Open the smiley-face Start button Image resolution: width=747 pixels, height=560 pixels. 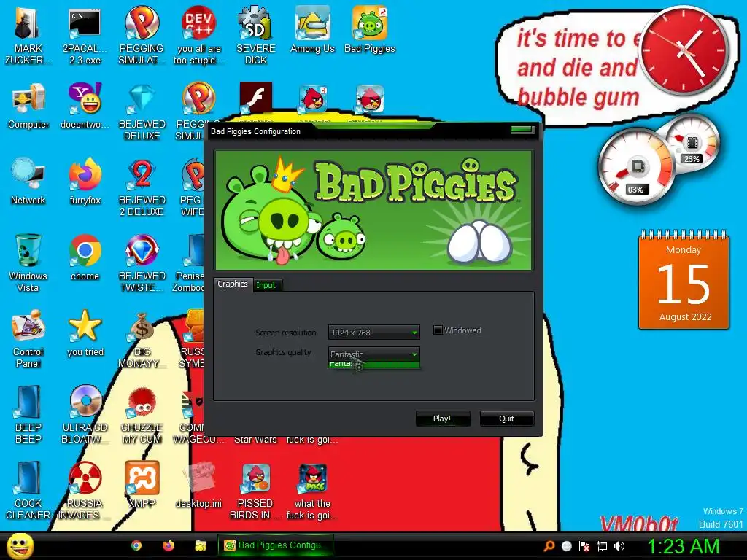tap(20, 545)
